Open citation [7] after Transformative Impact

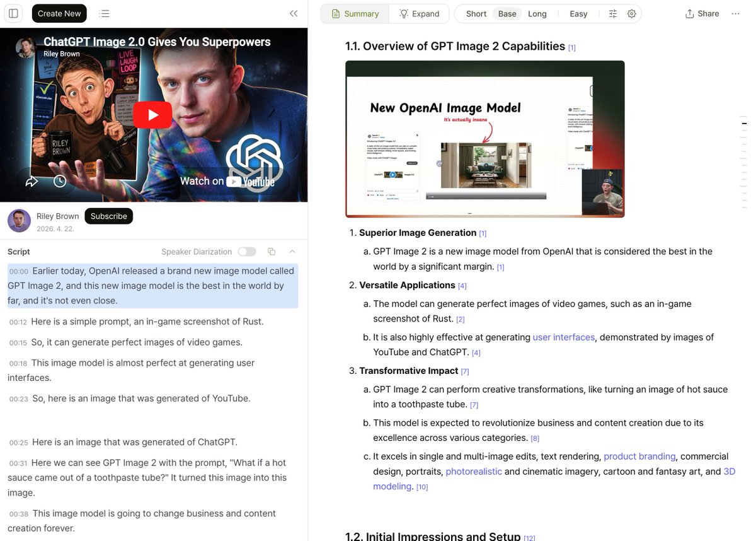pyautogui.click(x=465, y=372)
